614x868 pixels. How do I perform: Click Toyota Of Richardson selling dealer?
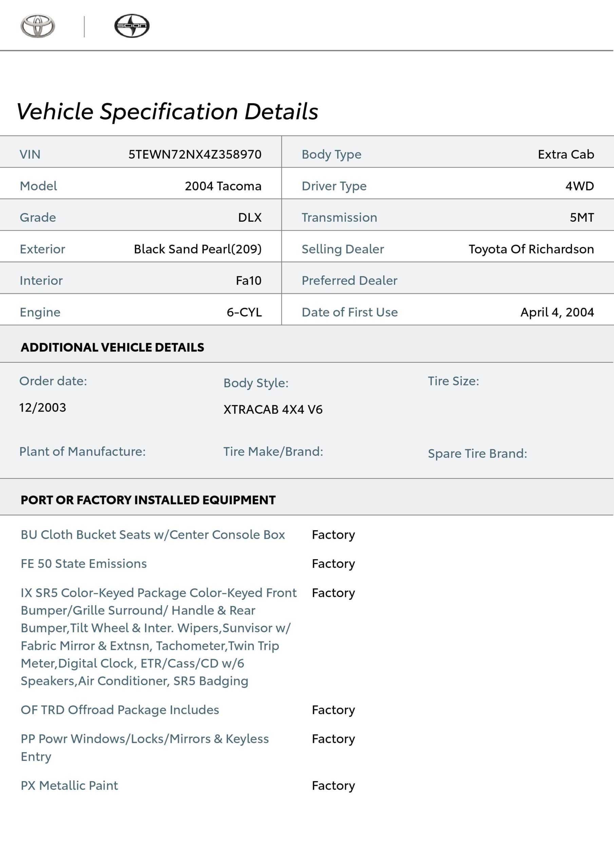[x=531, y=249]
